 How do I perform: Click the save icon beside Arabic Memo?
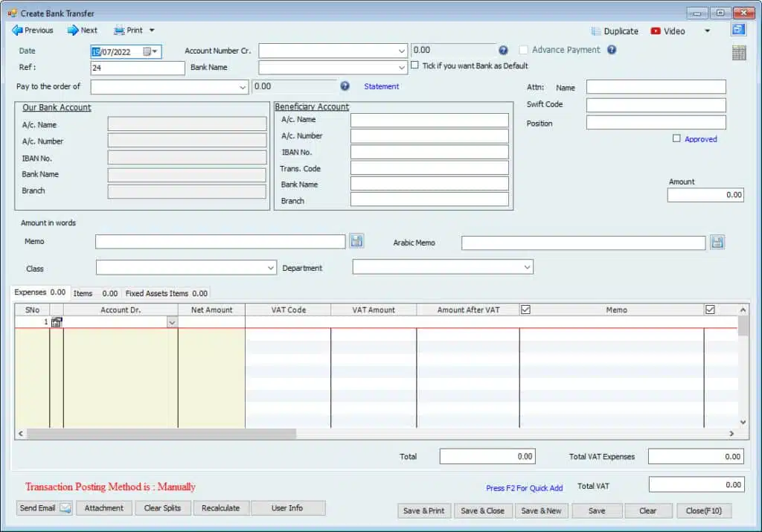click(717, 242)
